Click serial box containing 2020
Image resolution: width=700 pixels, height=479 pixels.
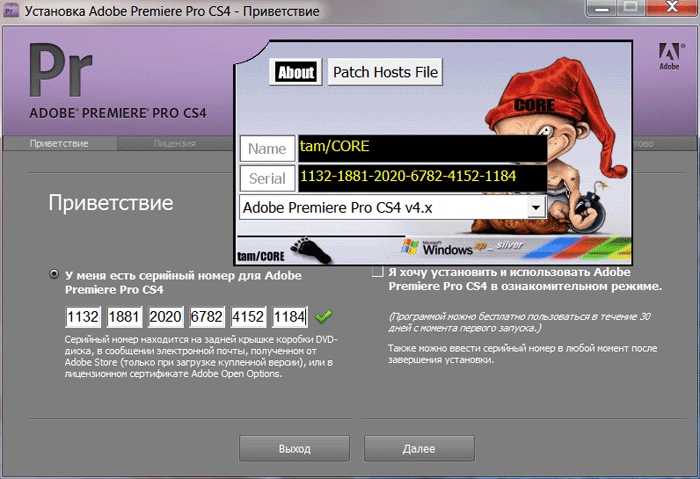click(166, 317)
